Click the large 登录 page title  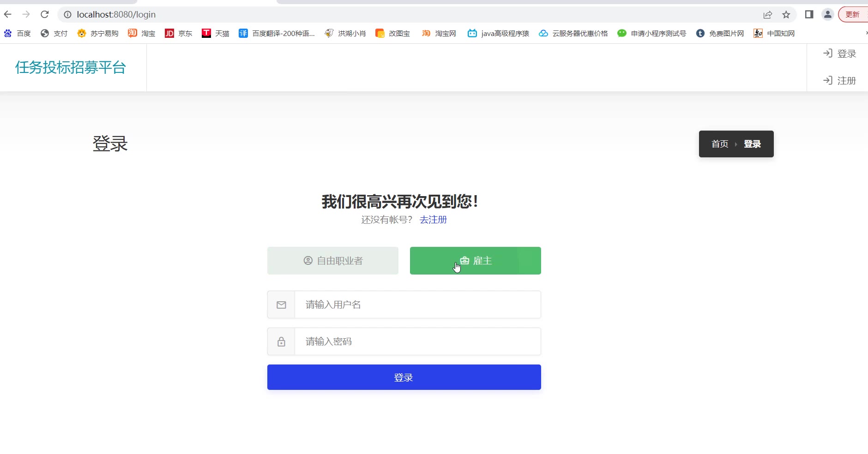[110, 143]
